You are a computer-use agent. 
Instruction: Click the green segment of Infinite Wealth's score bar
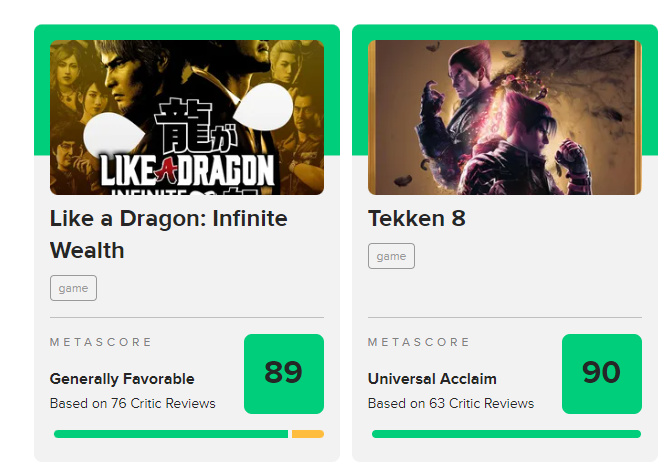(x=170, y=434)
